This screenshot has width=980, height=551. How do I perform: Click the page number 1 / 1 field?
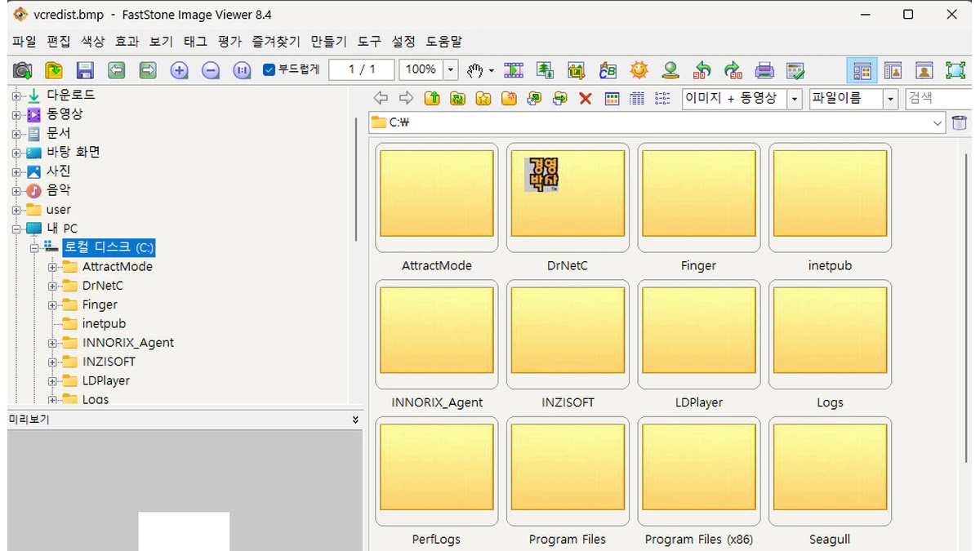click(x=362, y=70)
